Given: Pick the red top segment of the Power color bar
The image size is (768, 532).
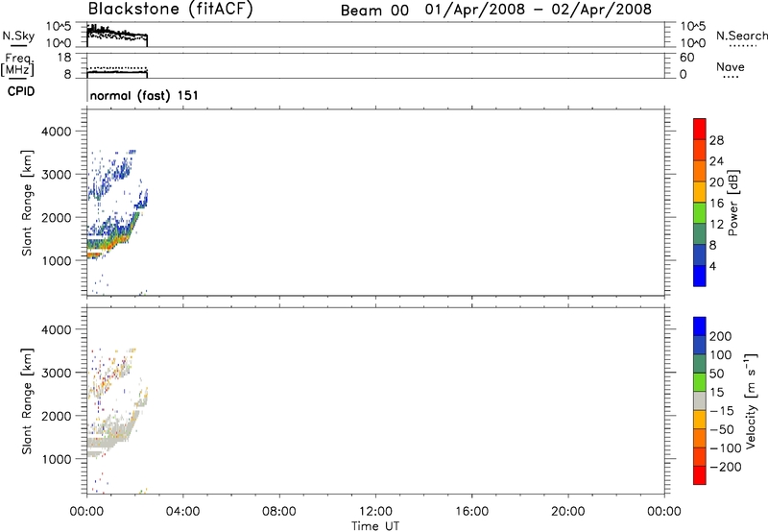Looking at the screenshot, I should (700, 129).
